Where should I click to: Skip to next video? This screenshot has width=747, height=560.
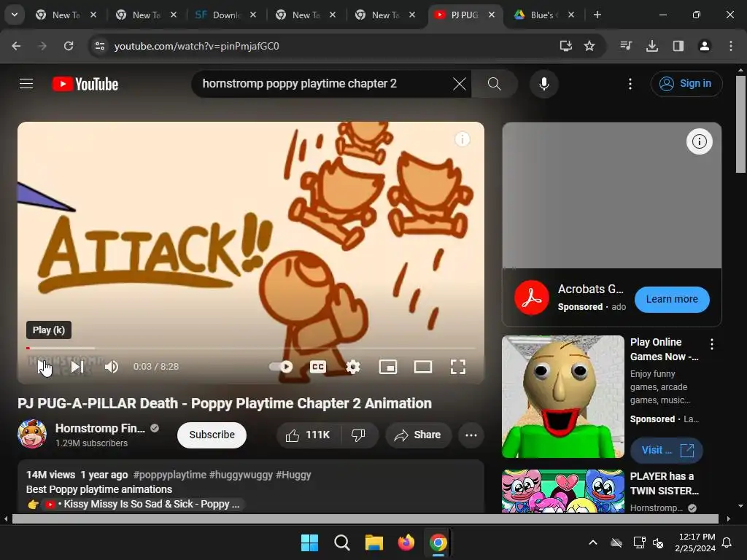point(77,366)
